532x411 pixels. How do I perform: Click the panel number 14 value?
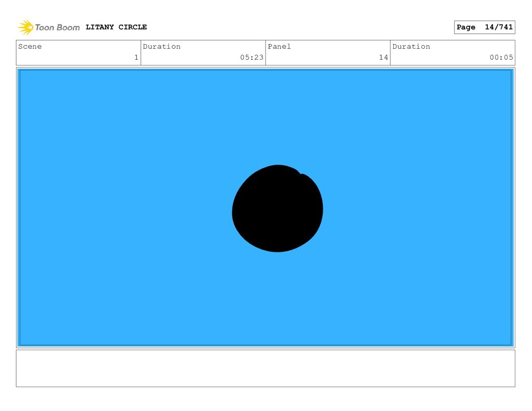click(383, 57)
